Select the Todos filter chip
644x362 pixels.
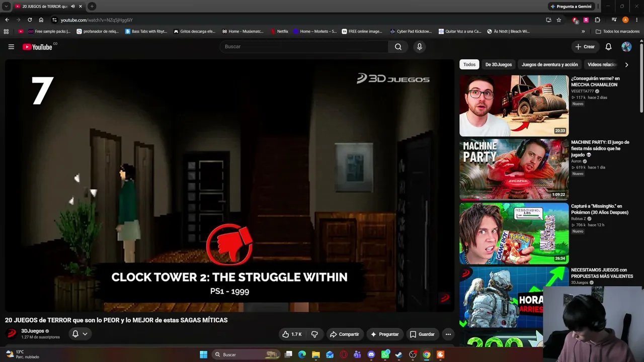tap(469, 64)
